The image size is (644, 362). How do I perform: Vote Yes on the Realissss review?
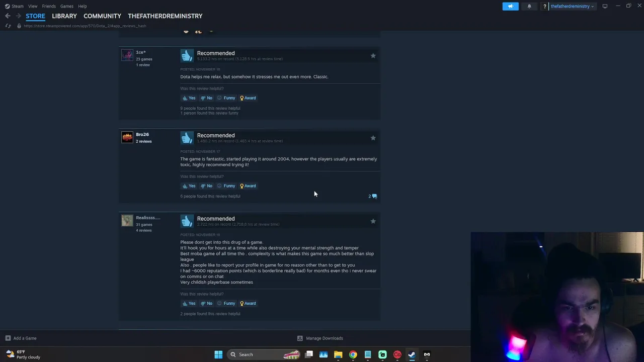[189, 304]
